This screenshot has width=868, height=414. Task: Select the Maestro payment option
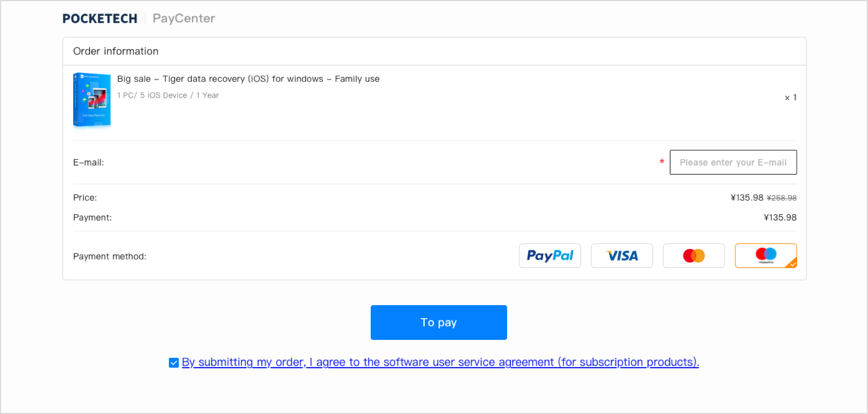tap(765, 255)
